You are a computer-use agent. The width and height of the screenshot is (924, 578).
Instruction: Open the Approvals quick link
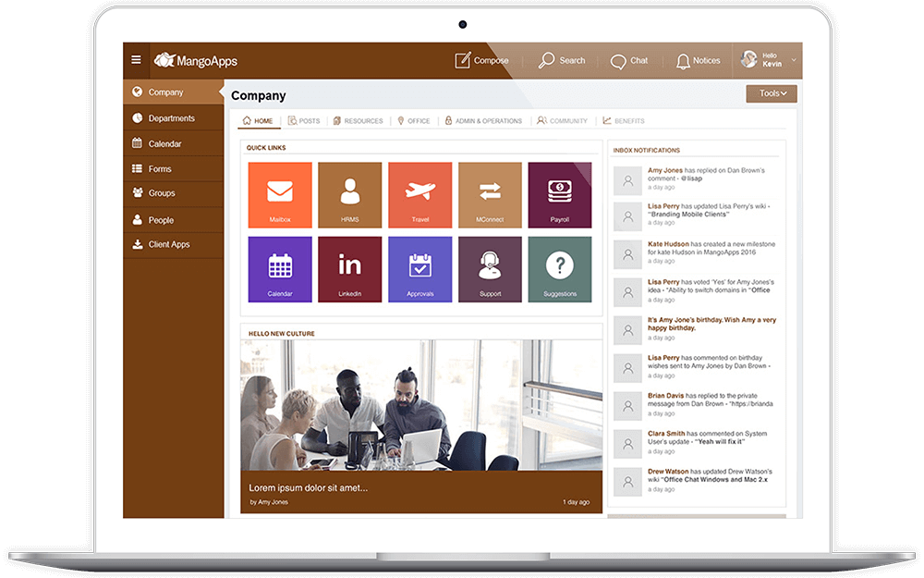point(419,269)
